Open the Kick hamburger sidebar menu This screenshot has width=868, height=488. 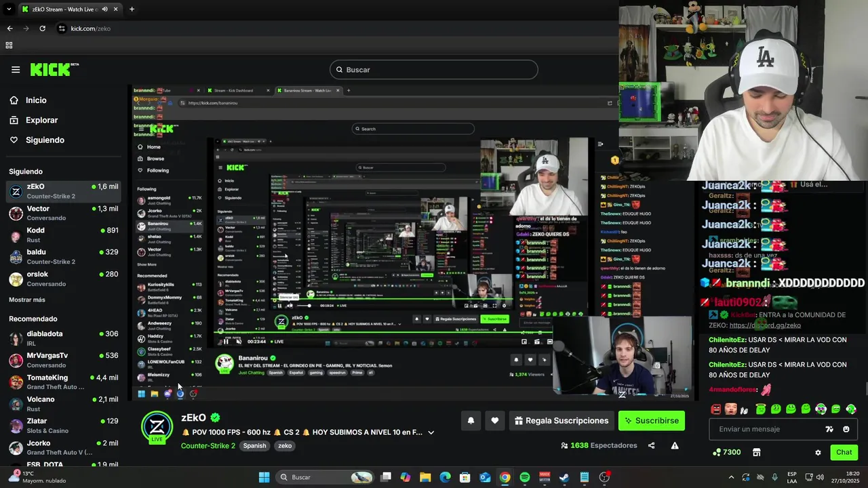[x=16, y=69]
